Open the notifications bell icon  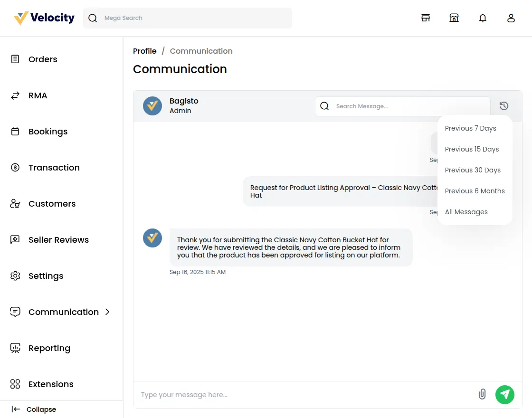point(483,18)
